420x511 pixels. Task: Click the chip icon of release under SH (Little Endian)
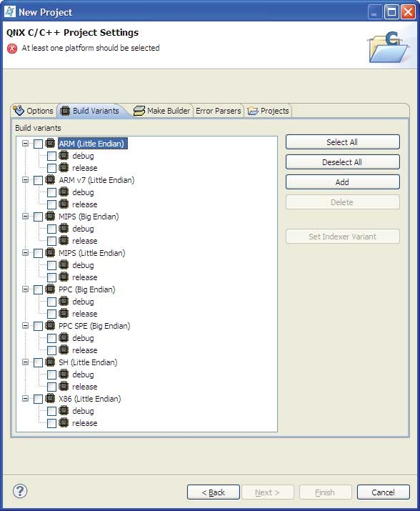[64, 387]
